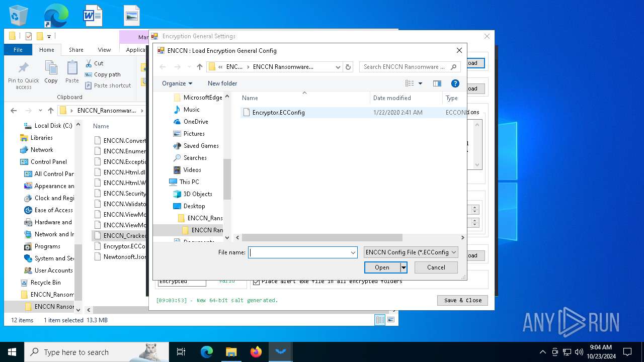Click the Windows taskbar search box
644x362 pixels.
96,352
